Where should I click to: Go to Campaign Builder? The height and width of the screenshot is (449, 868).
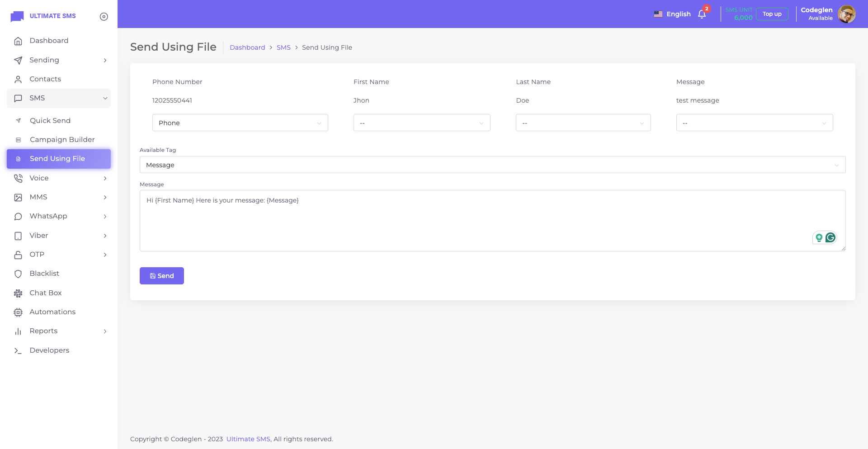[59, 140]
